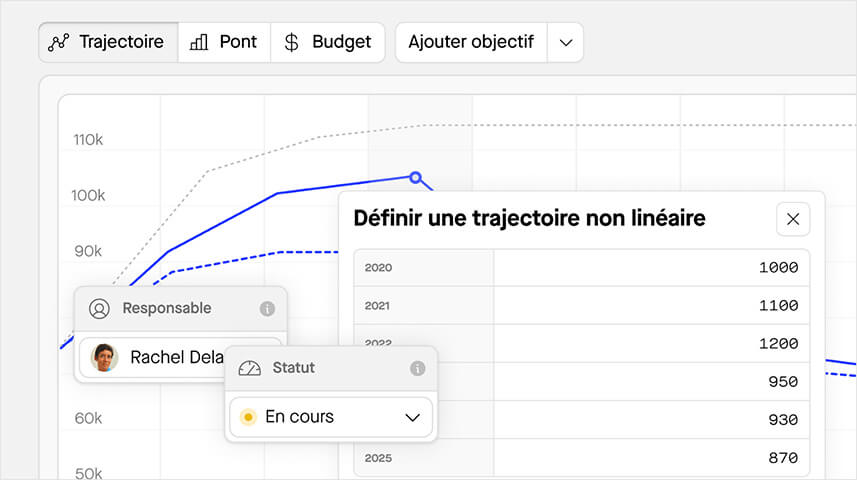Switch to the Trajectoire tab

pyautogui.click(x=108, y=42)
